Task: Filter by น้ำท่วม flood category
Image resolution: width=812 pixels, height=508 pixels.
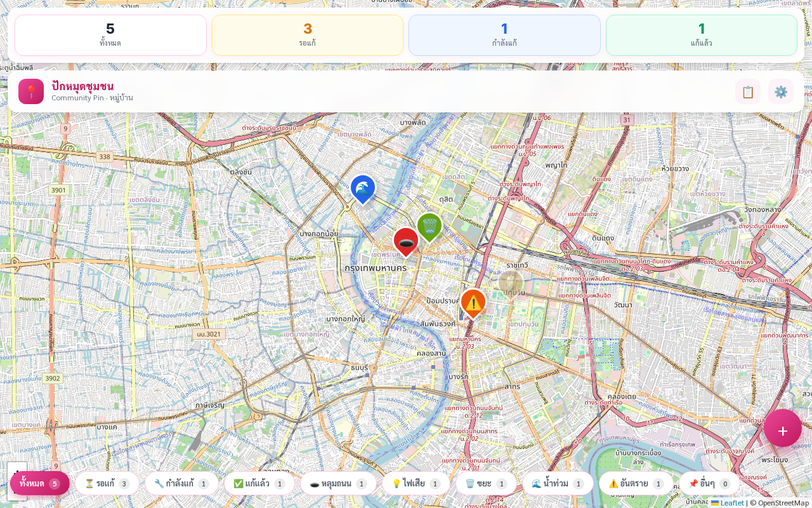Action: [x=558, y=483]
